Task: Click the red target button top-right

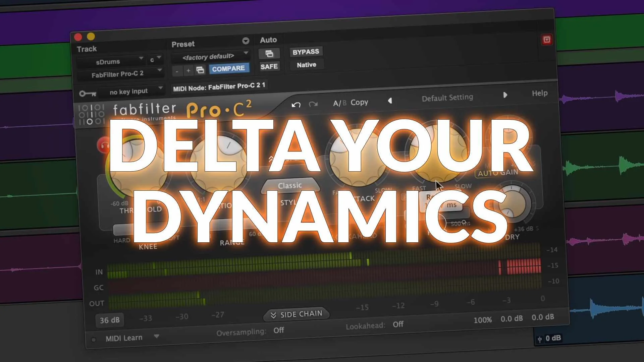Action: (547, 40)
